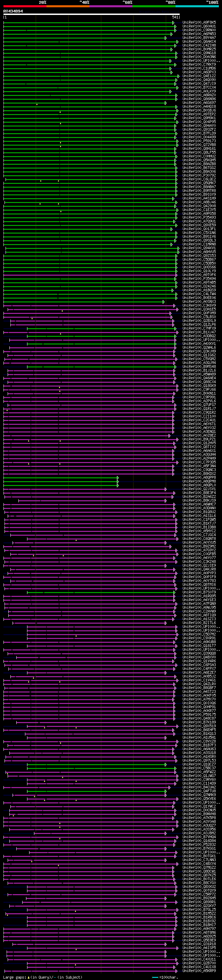
Task: Choose the UniRef100_P30792 entry
Action: click(199, 175)
